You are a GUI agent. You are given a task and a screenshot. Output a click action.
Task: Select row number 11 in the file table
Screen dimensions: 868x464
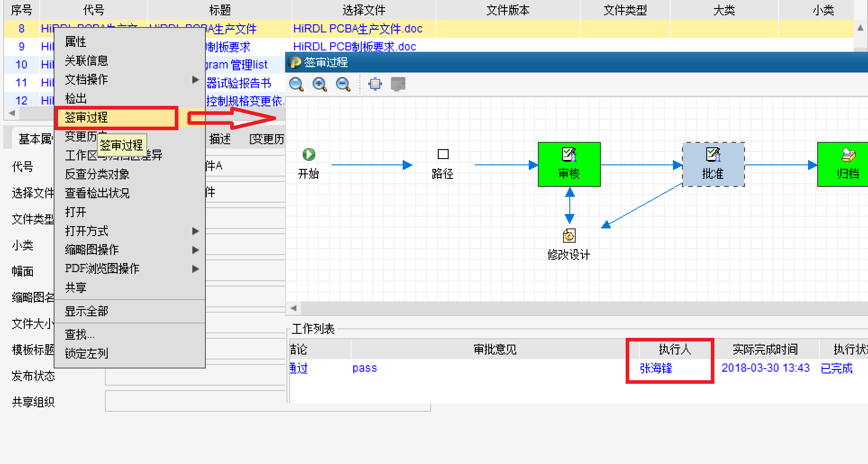pos(22,83)
